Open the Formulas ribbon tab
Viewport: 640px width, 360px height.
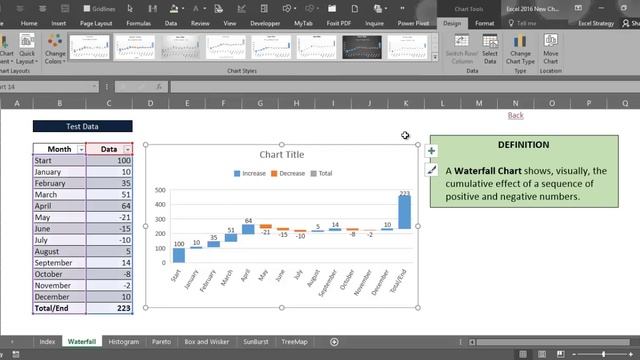point(138,23)
